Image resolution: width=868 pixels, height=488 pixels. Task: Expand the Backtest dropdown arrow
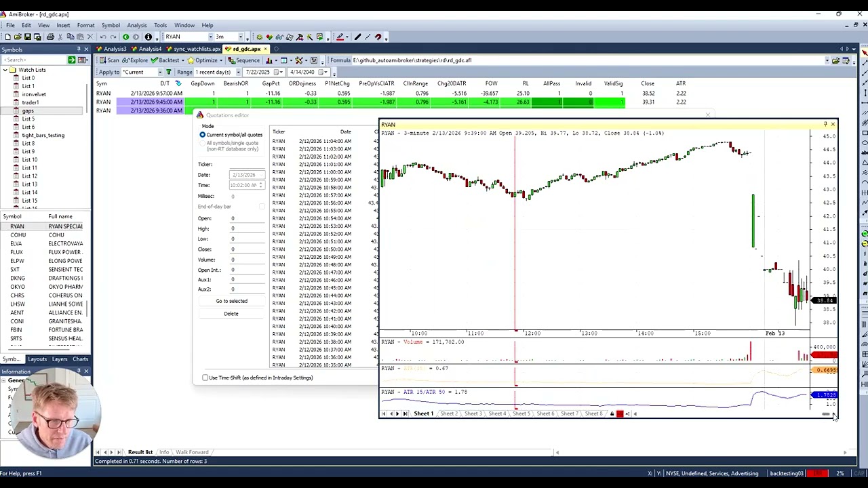[183, 60]
